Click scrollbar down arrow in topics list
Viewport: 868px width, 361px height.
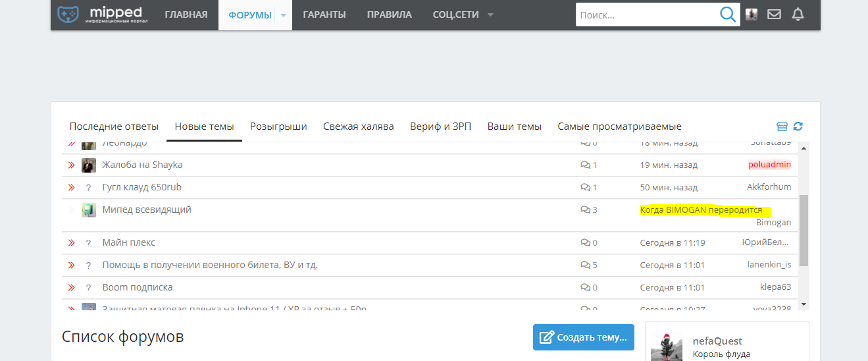point(804,304)
